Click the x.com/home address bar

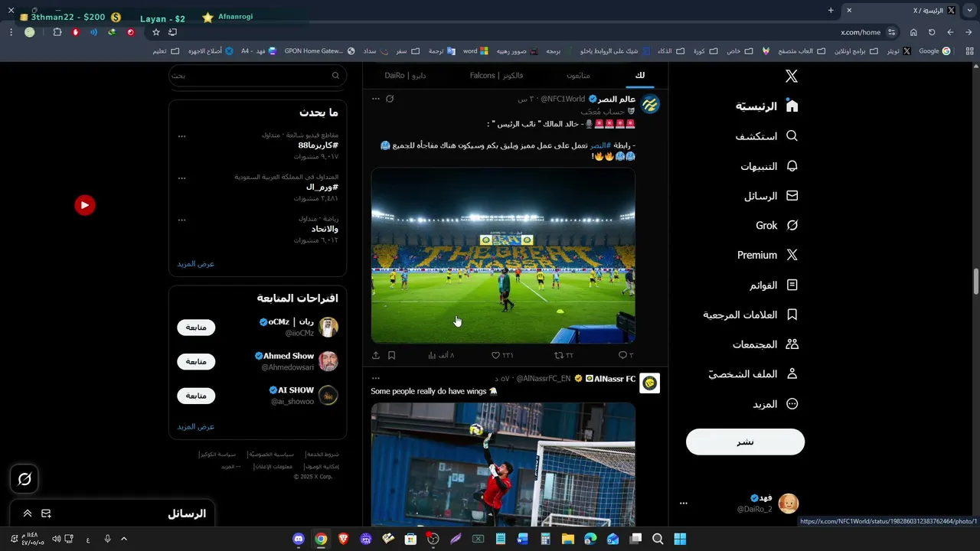coord(861,32)
